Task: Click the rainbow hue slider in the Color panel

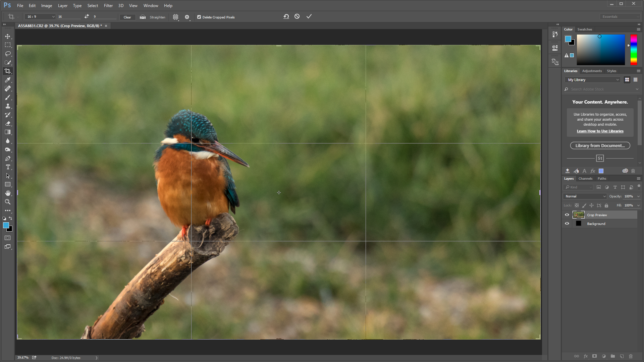Action: 633,50
